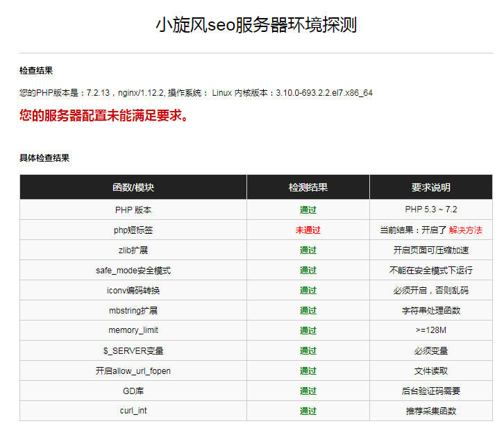Select the curl_int row label

(133, 411)
